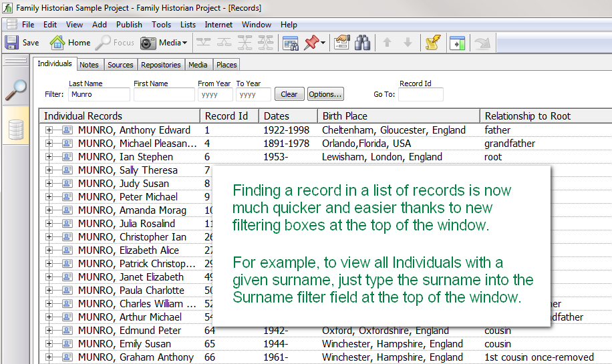Open the pushpin dropdown arrow

coord(323,43)
